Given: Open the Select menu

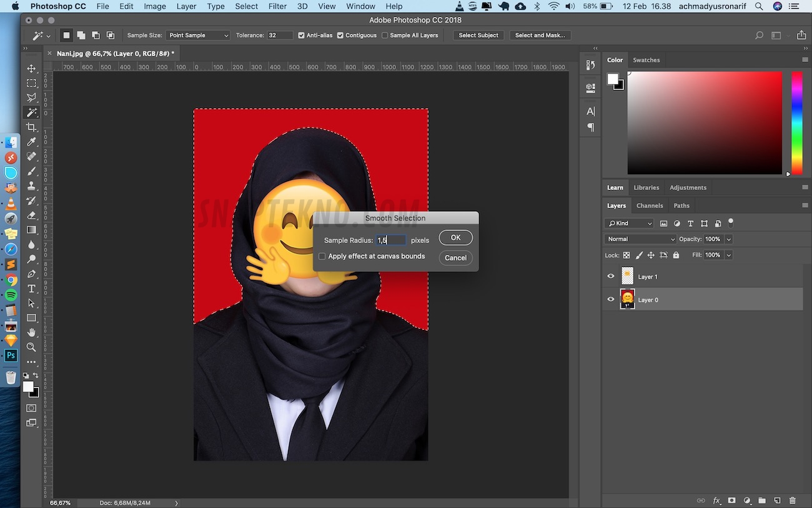Looking at the screenshot, I should (x=246, y=6).
